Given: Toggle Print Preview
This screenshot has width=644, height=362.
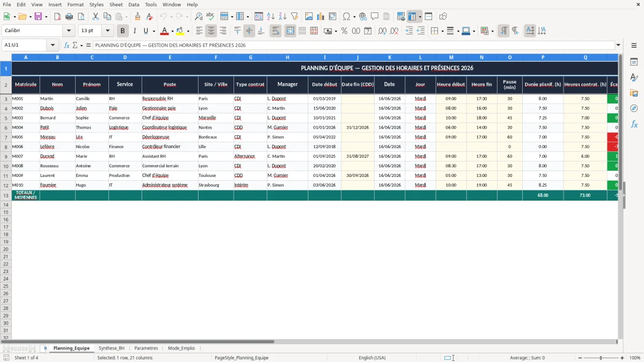Looking at the screenshot, I should point(81,17).
